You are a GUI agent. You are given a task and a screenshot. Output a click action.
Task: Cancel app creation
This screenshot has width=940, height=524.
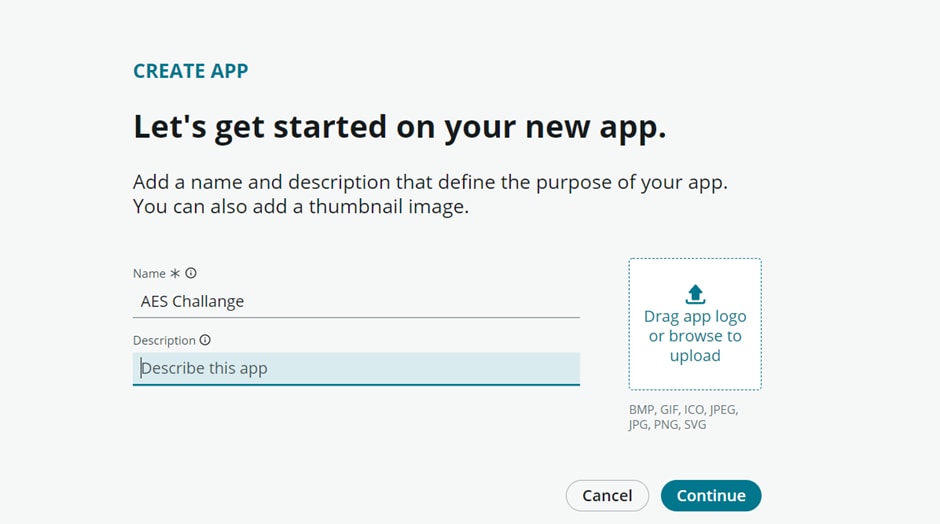coord(607,495)
